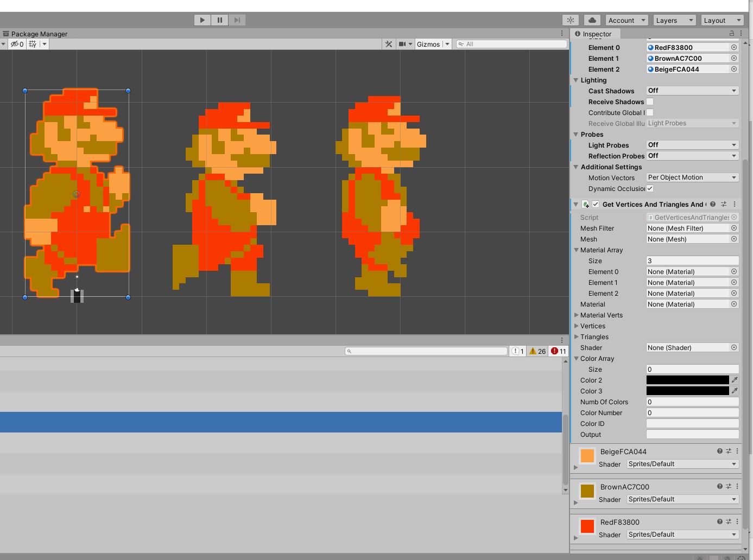Image resolution: width=753 pixels, height=560 pixels.
Task: Start Play mode with the play button
Action: (x=203, y=20)
